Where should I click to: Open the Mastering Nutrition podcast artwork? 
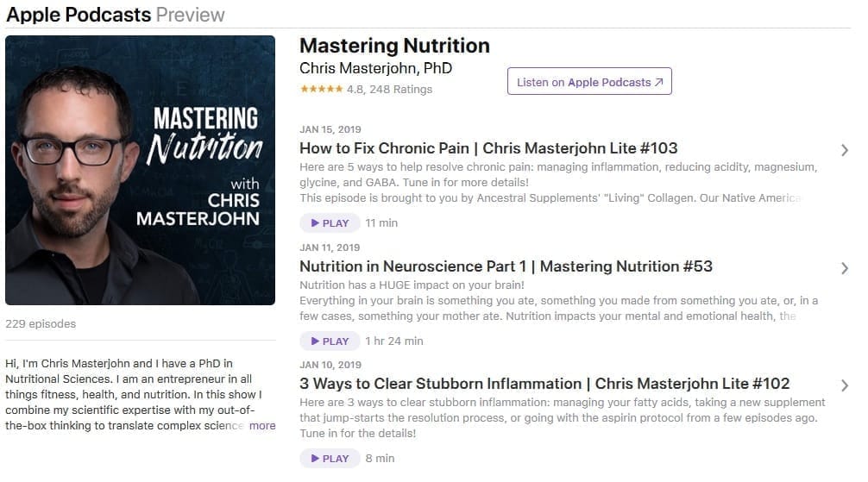[140, 171]
